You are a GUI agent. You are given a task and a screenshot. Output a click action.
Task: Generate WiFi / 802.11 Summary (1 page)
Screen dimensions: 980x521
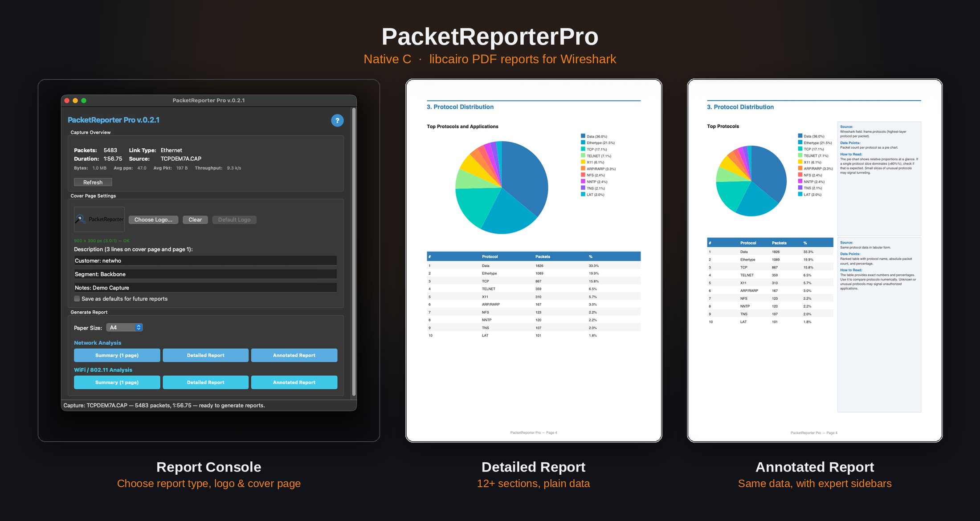click(117, 383)
